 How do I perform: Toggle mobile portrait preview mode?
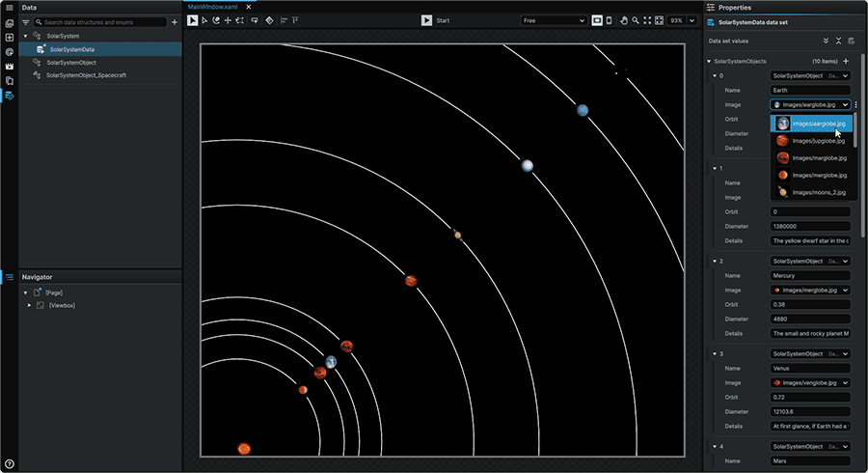click(x=609, y=20)
